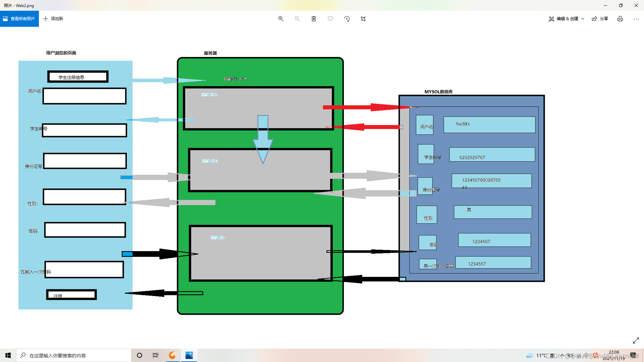
Task: Open the more options ellipsis menu
Action: (x=636, y=19)
